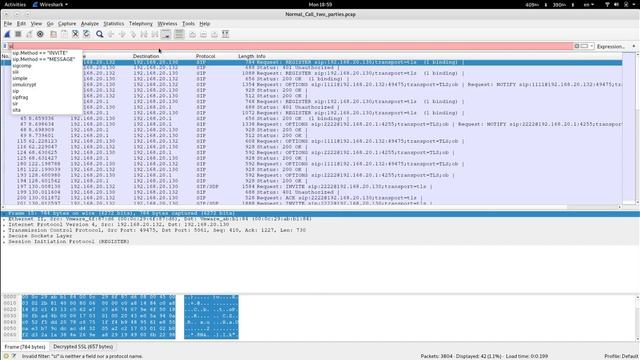Switch to the Frame (784 bytes) tab
640x360 pixels.
[x=25, y=347]
